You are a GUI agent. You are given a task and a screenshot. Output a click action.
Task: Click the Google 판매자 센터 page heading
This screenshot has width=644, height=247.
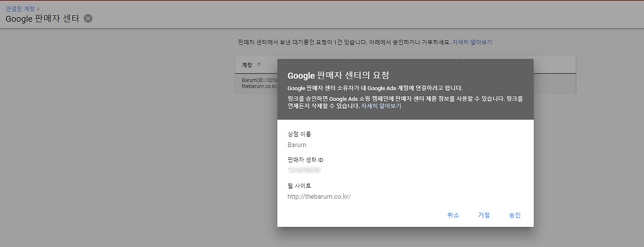42,19
